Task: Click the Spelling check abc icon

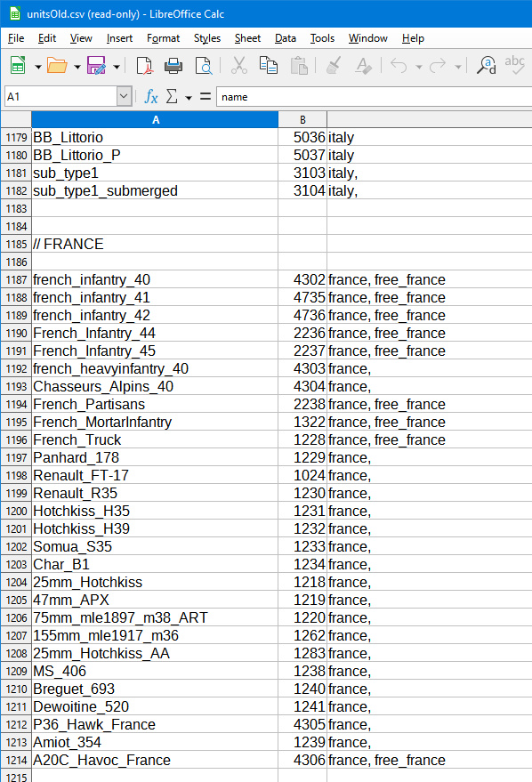Action: (x=514, y=65)
